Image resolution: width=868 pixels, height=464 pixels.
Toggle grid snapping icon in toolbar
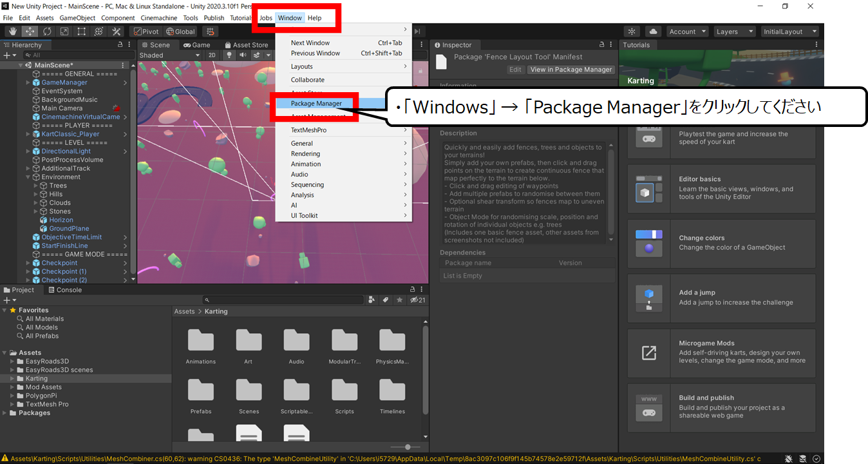point(210,31)
